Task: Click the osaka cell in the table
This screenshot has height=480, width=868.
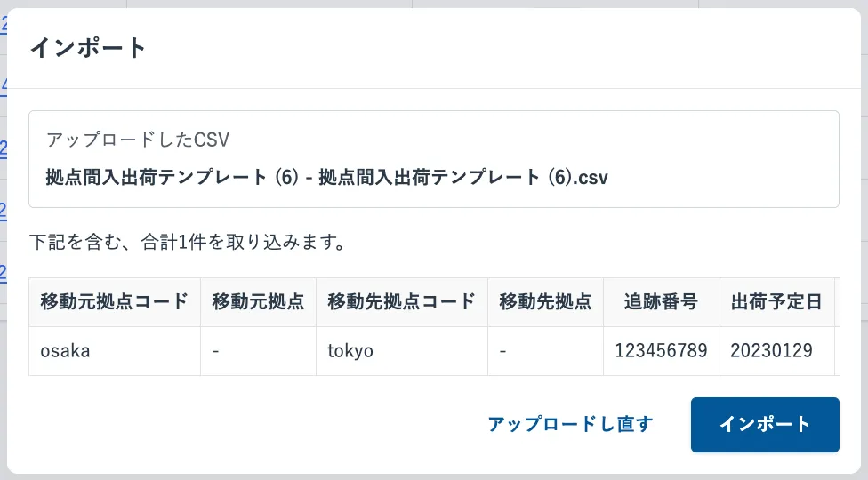Action: point(65,350)
